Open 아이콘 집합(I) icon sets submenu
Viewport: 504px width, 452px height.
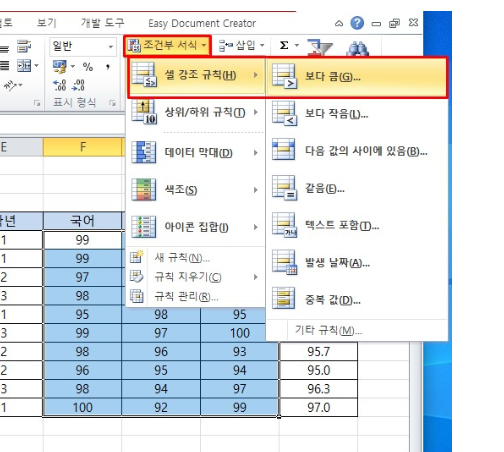click(196, 227)
